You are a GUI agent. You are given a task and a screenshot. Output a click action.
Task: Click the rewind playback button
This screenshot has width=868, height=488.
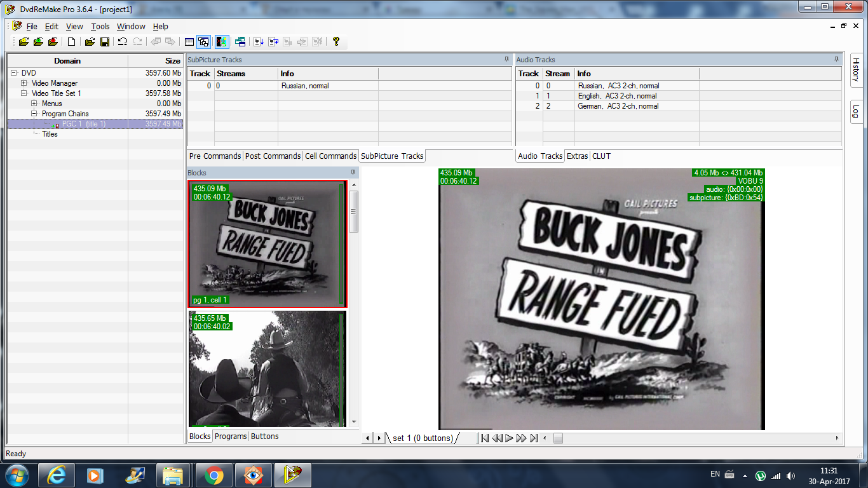[x=498, y=438]
